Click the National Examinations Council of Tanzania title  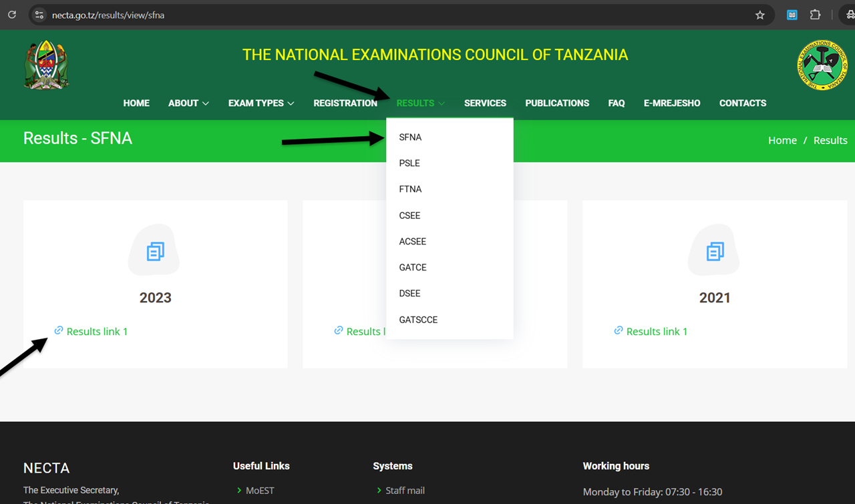coord(435,55)
